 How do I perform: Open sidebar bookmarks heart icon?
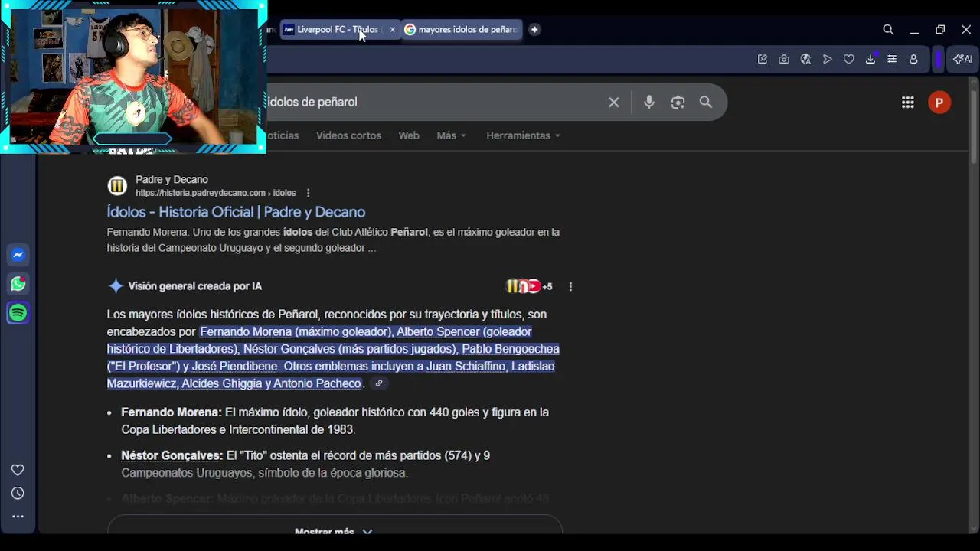click(18, 470)
